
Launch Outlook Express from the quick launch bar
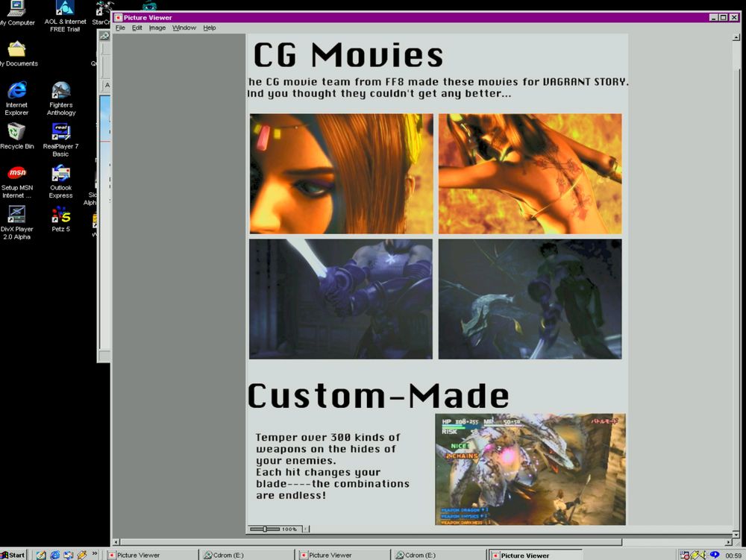69,555
